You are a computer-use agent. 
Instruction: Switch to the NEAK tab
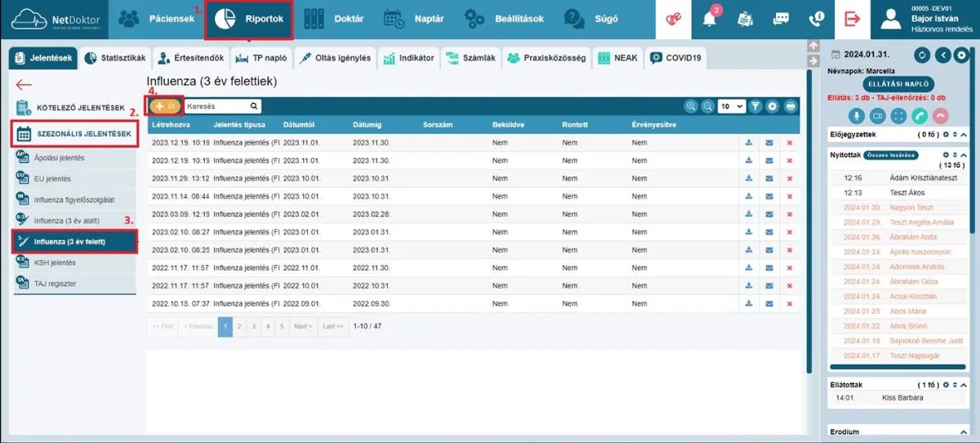point(617,58)
